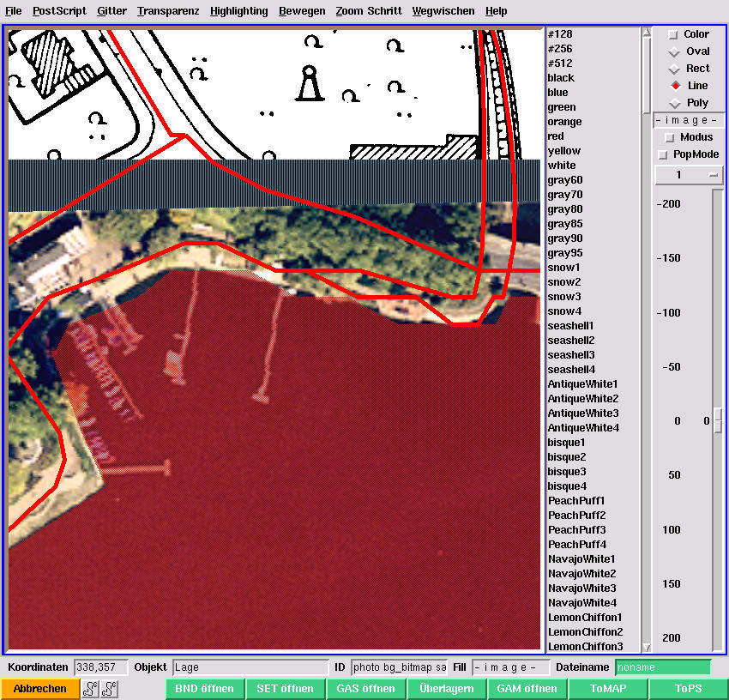Select #128 in the color list
729x700 pixels.
click(x=560, y=34)
